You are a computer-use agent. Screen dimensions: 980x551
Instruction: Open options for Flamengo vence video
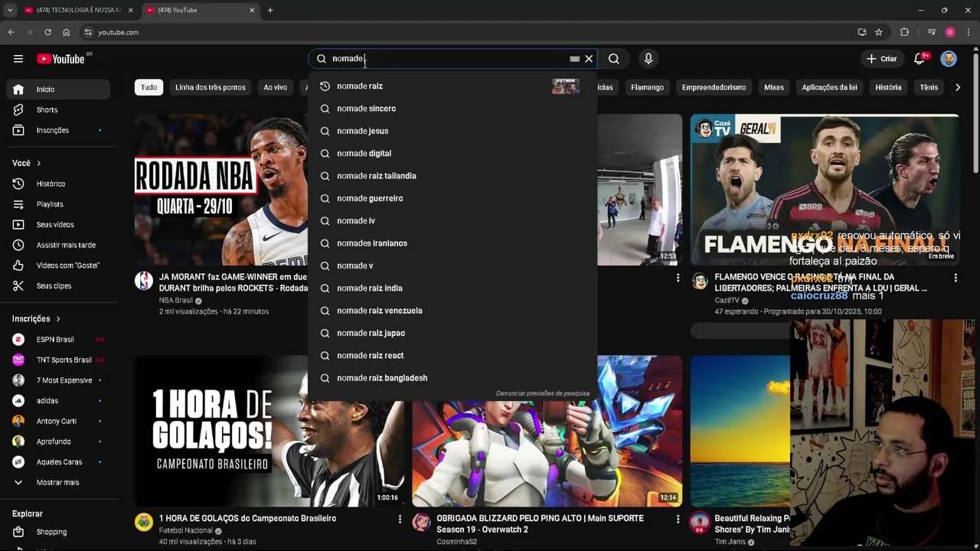(955, 278)
